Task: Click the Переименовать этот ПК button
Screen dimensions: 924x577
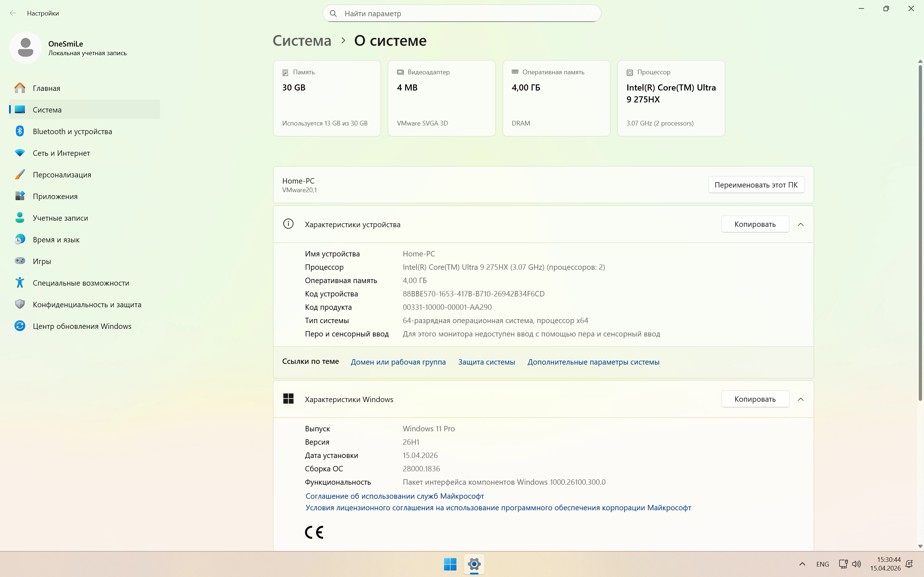Action: (x=755, y=185)
